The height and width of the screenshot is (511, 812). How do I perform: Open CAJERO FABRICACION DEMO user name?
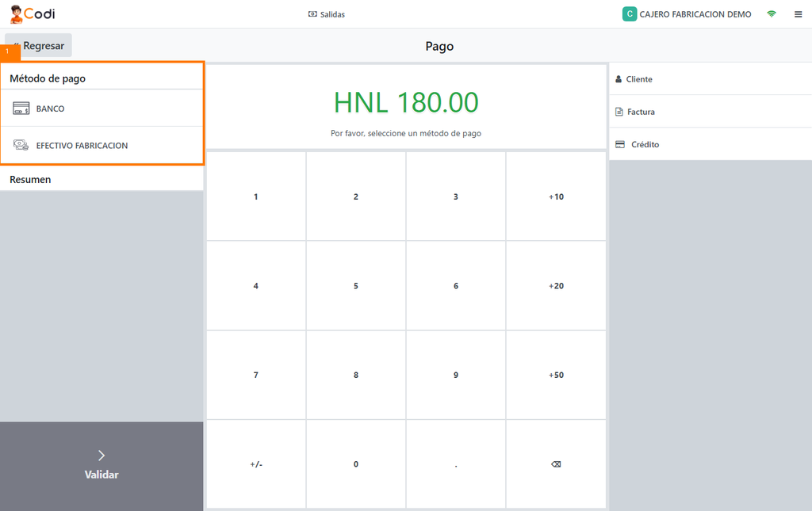[695, 14]
